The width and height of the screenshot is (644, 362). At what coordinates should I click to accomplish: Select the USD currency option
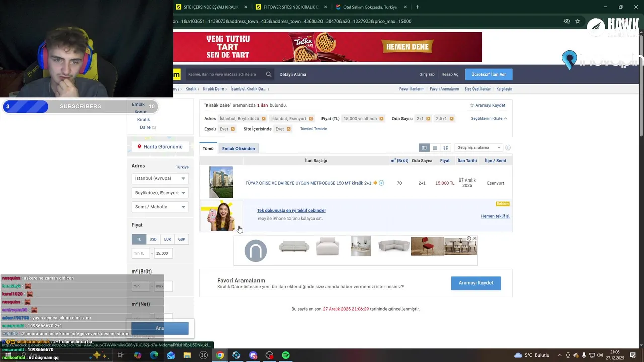click(x=153, y=239)
